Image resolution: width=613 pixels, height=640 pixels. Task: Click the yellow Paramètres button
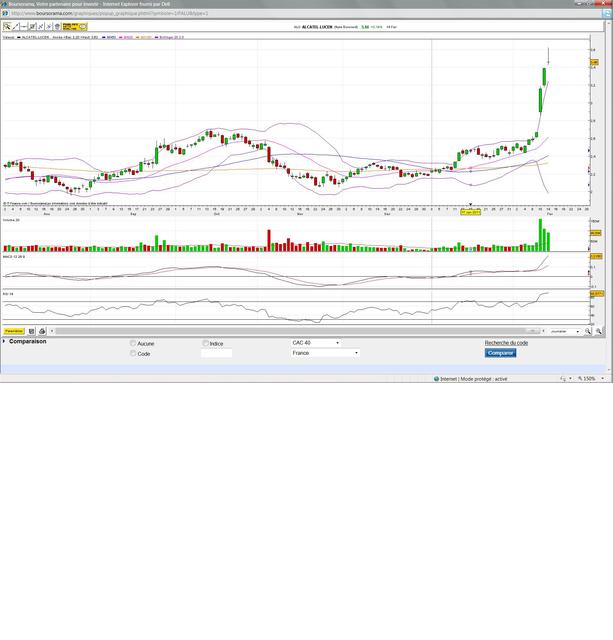tap(14, 331)
